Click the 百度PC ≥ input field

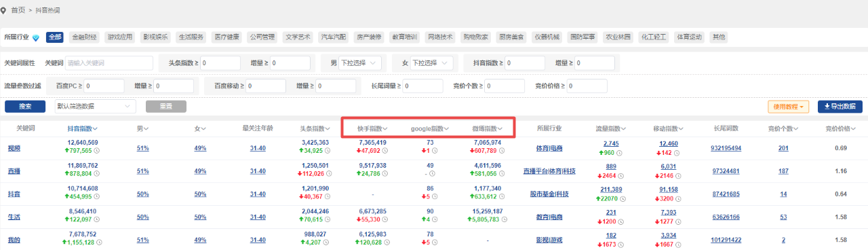pyautogui.click(x=104, y=86)
